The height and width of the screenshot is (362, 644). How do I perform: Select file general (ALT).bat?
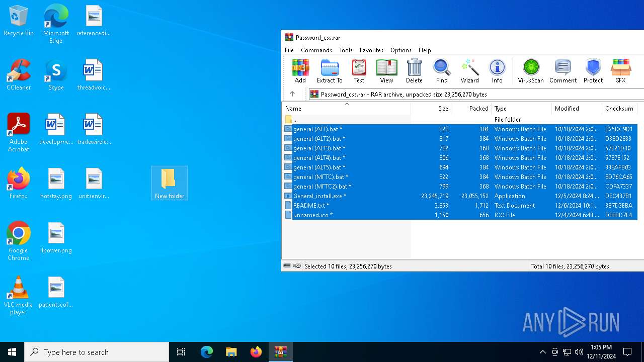tap(460, 129)
